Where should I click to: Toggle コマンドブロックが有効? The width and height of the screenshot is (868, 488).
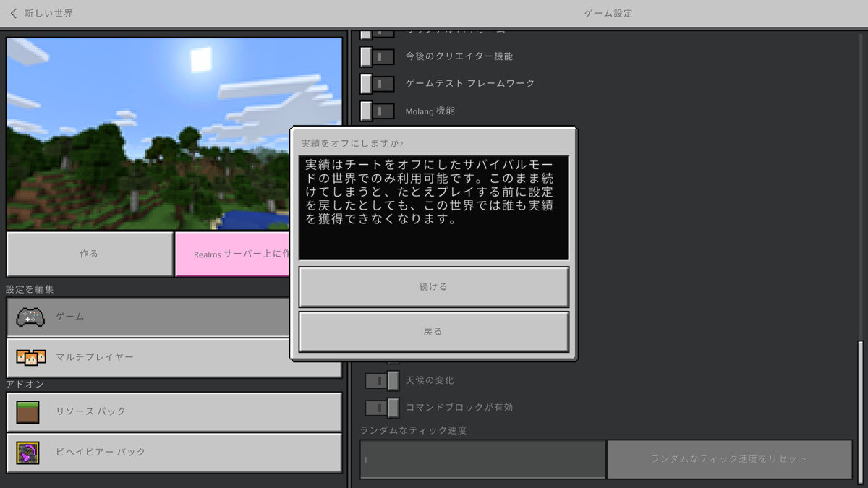[x=381, y=407]
